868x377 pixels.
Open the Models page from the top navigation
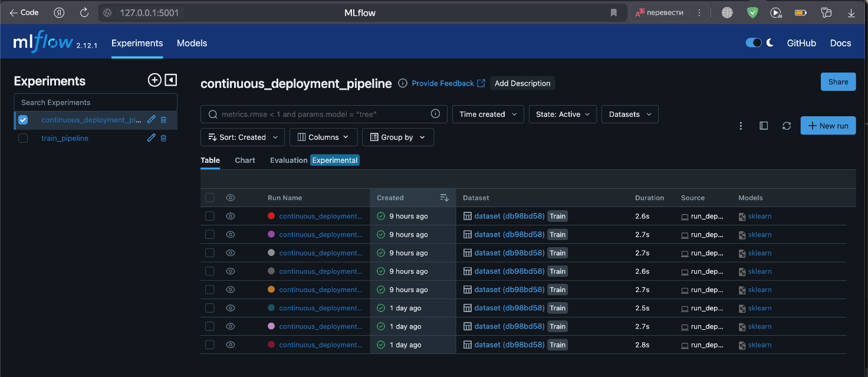[192, 42]
